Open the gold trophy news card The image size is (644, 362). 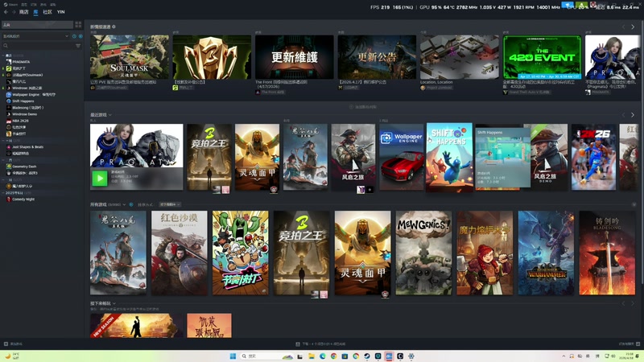click(x=212, y=57)
